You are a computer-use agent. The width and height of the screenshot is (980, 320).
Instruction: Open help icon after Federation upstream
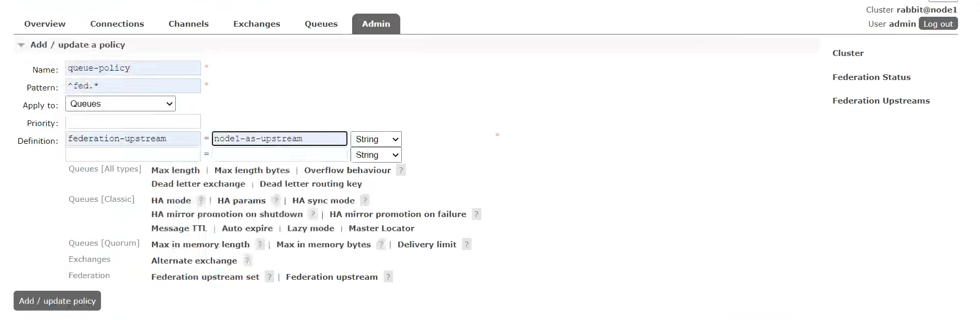coord(388,277)
